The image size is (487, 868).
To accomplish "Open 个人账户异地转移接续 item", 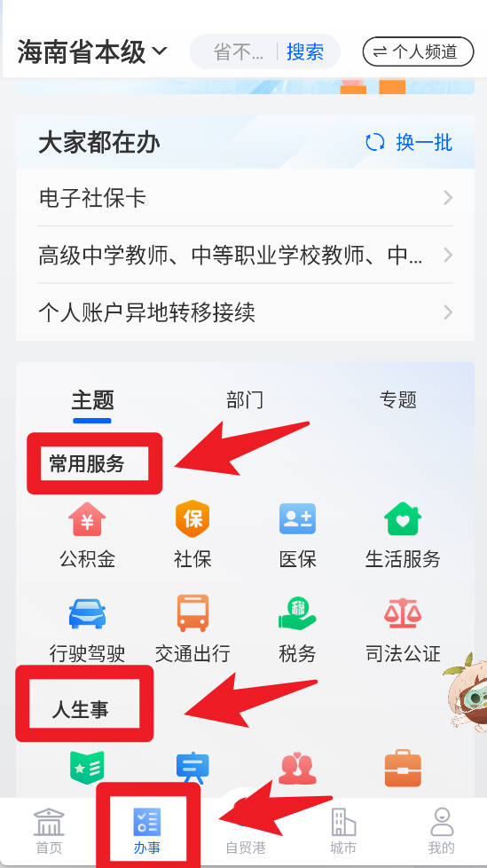I will tap(245, 312).
